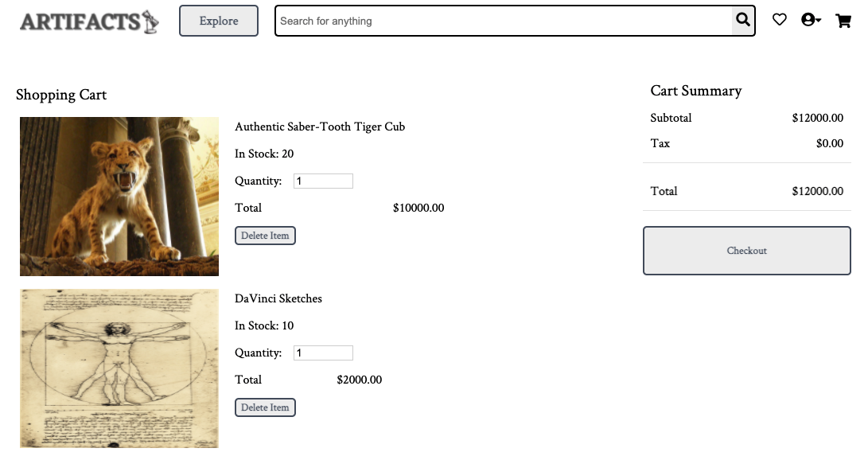
Task: Focus the 'Search for anything' field
Action: 504,21
